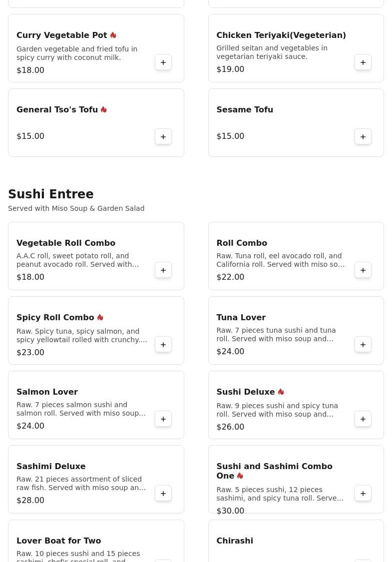Add Spicy Roll Combo to order
392x562 pixels.
click(163, 345)
